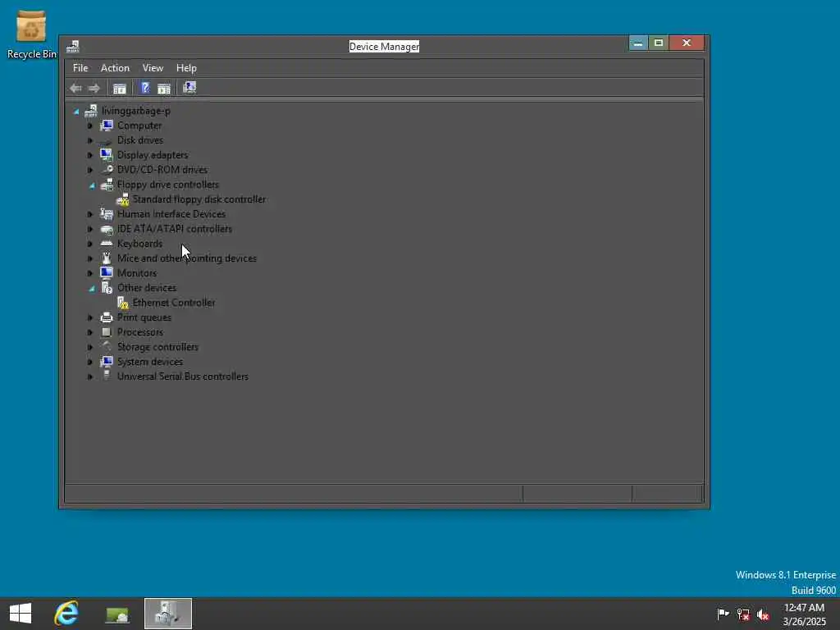Open the Help menu
The height and width of the screenshot is (630, 840).
pyautogui.click(x=186, y=68)
